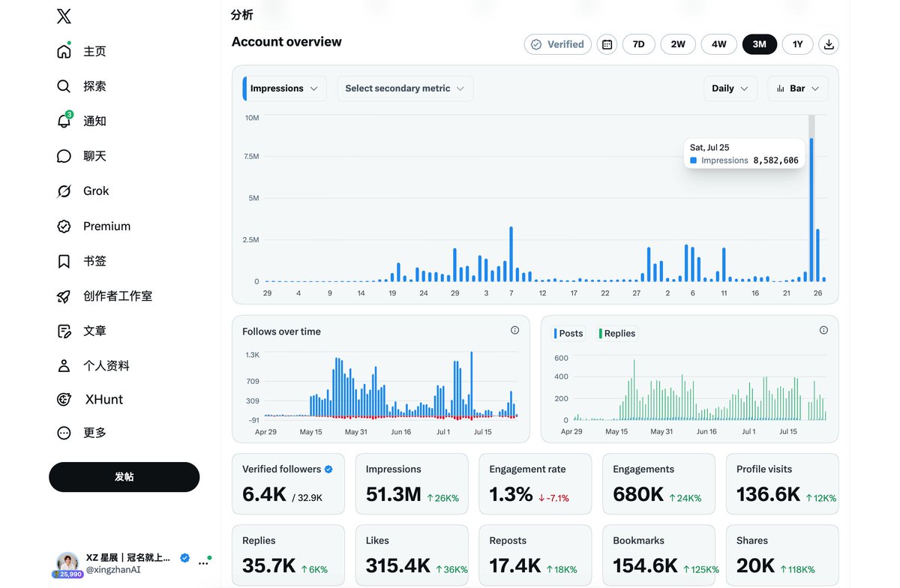Screen dimensions: 900x588
Task: Open the 探索 menu label
Action: [x=94, y=86]
